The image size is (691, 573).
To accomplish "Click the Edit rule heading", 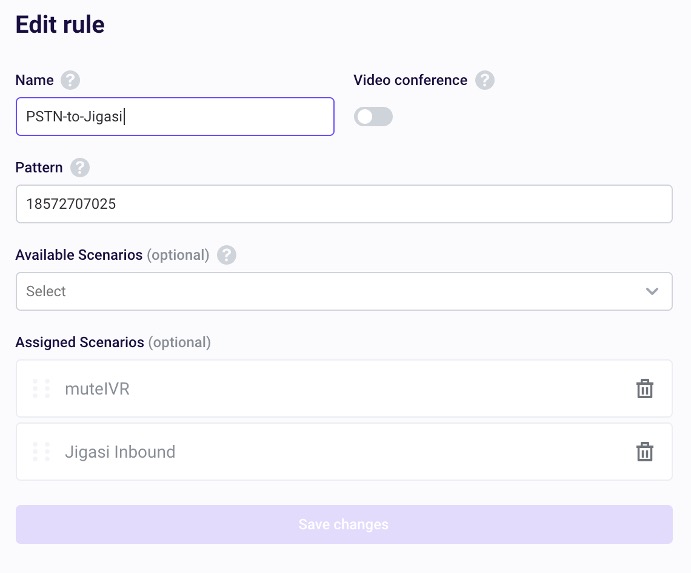I will click(60, 25).
